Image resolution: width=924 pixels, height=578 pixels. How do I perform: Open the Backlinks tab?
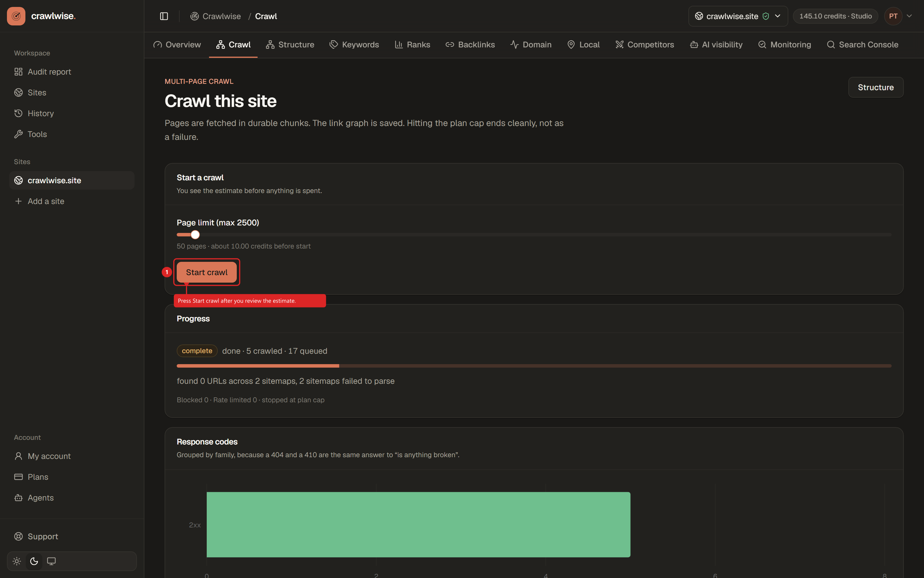[x=470, y=45]
